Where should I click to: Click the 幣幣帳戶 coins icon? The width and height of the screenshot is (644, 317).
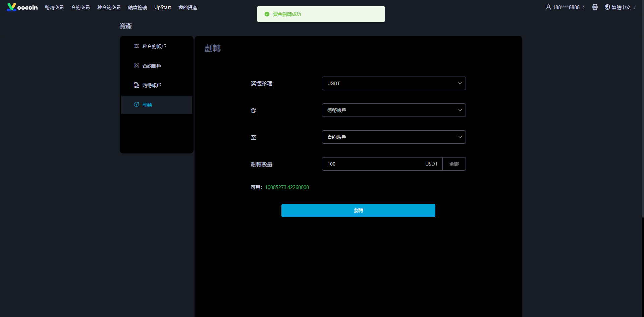tap(137, 85)
